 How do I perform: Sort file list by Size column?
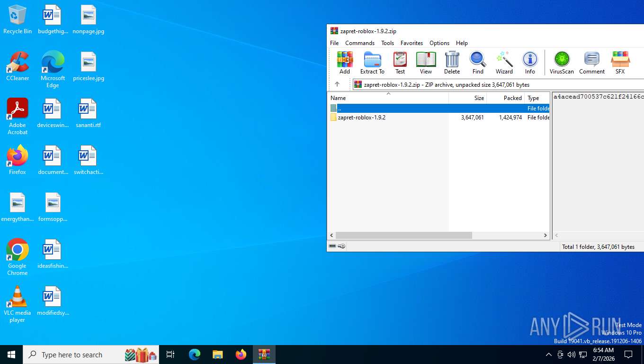coord(467,98)
